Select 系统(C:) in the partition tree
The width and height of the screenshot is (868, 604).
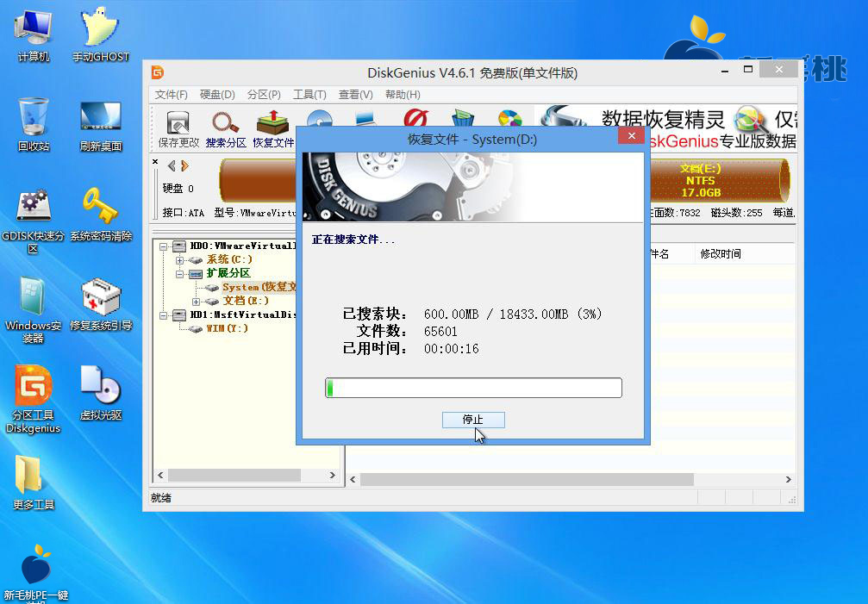(x=229, y=259)
